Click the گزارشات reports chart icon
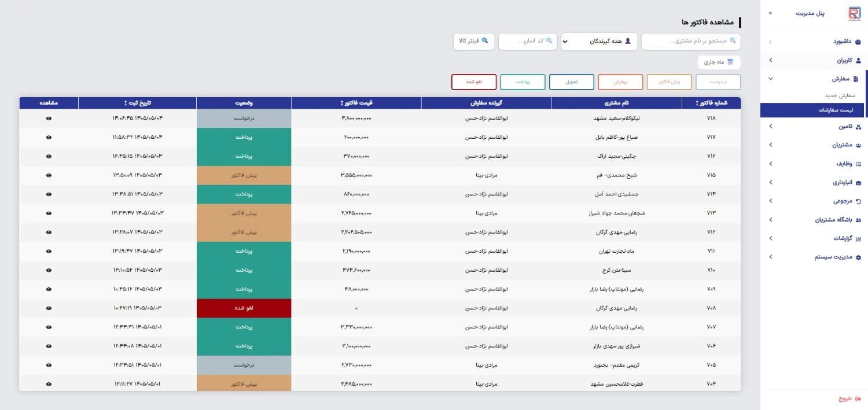 tap(858, 238)
